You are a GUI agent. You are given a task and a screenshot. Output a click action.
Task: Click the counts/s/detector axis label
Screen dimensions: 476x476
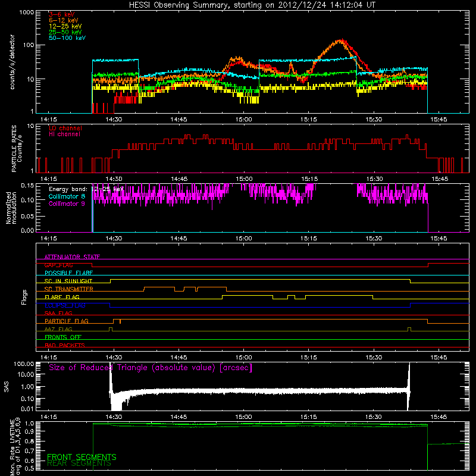point(12,62)
